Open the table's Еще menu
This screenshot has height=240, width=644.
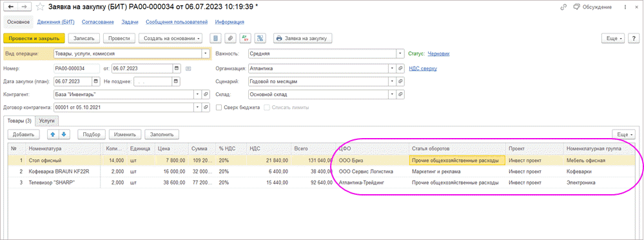[624, 134]
